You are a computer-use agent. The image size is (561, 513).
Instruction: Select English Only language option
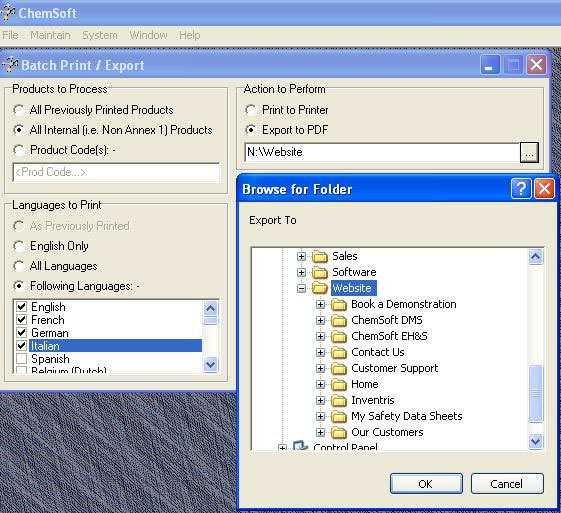[x=19, y=246]
